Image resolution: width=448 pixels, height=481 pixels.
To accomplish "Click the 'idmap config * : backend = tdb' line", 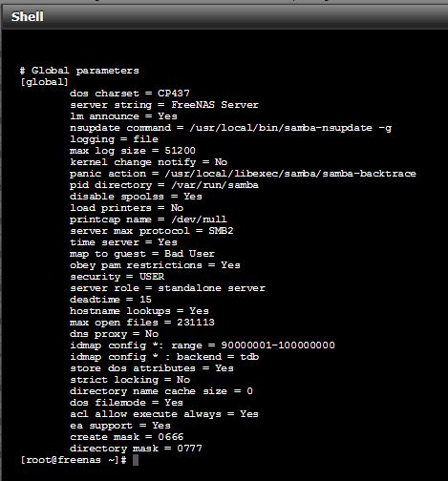I will click(164, 357).
